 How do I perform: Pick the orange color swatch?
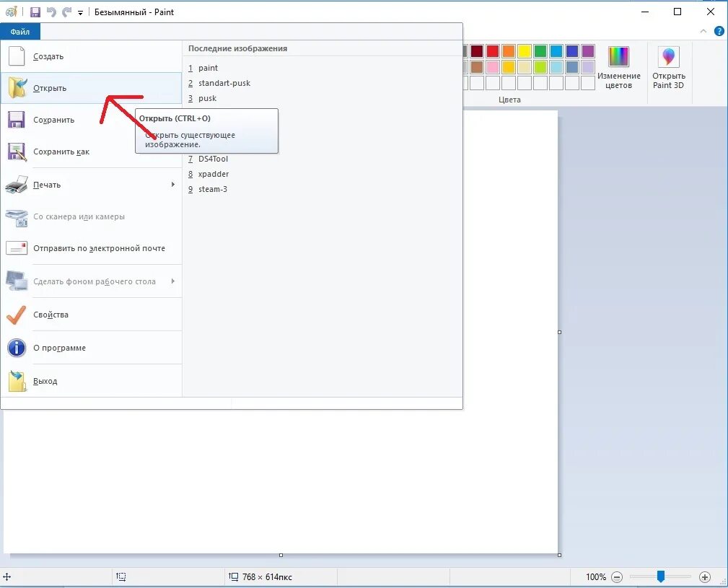click(509, 51)
